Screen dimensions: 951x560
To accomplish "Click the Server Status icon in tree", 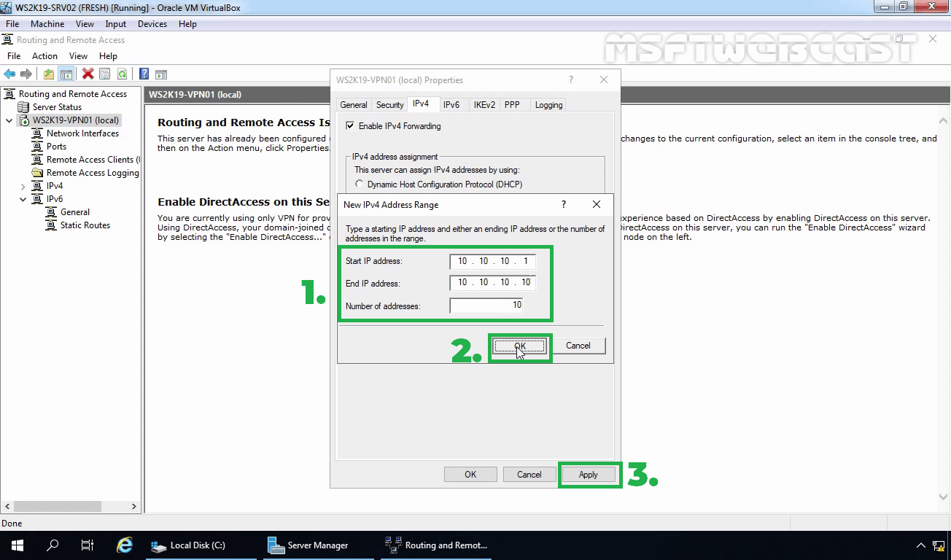I will 24,107.
